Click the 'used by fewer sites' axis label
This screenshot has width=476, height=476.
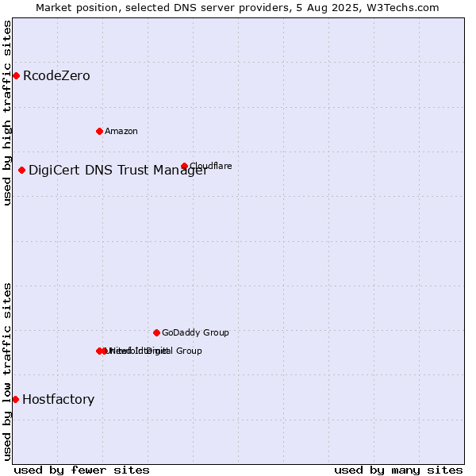(82, 470)
